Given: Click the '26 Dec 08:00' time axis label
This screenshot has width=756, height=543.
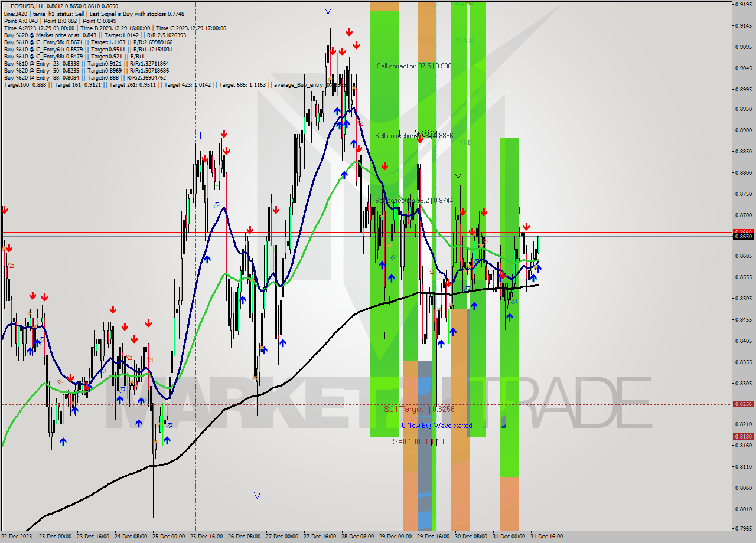Looking at the screenshot, I should click(x=244, y=537).
